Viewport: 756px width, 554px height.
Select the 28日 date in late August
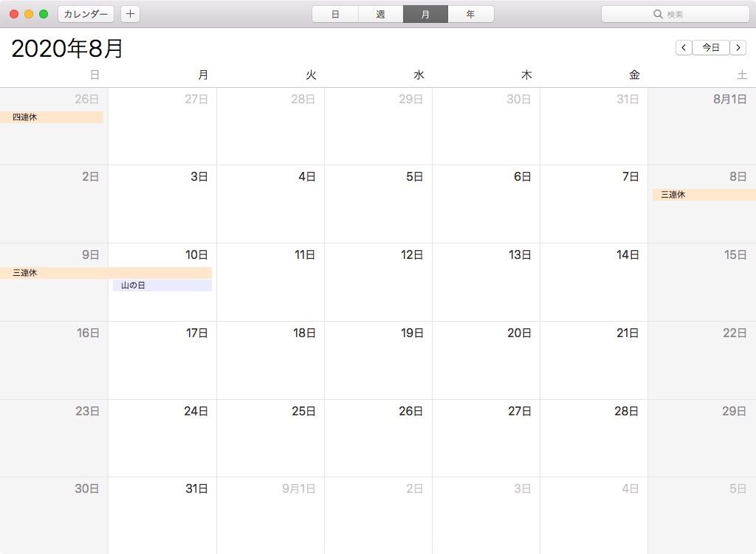[x=594, y=438]
